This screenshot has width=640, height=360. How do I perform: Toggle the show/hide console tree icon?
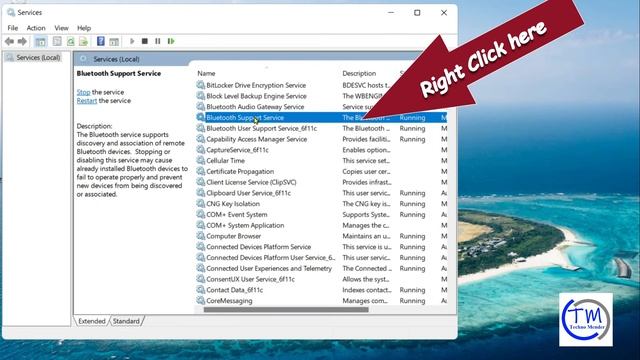tap(40, 41)
